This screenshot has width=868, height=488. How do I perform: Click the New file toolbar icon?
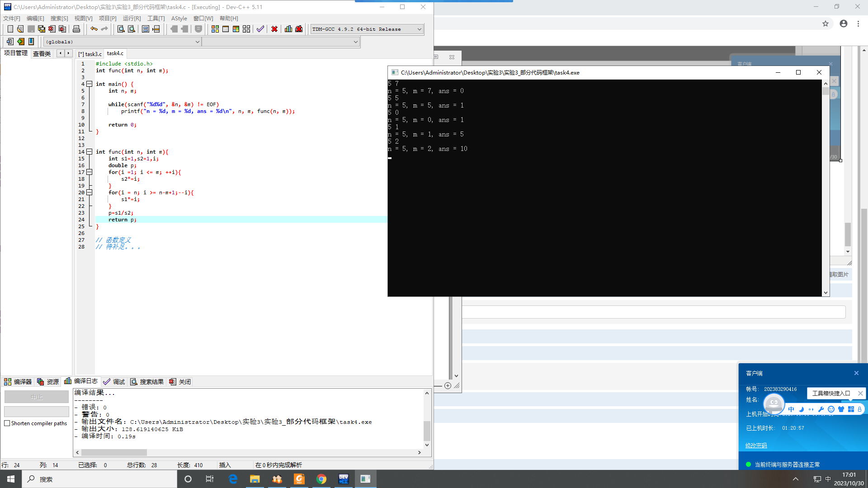(10, 29)
